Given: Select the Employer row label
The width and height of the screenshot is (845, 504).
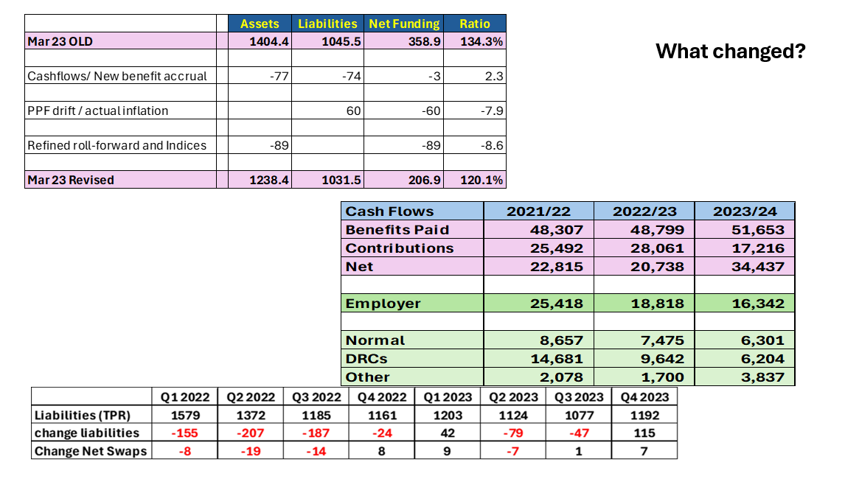Looking at the screenshot, I should point(383,304).
